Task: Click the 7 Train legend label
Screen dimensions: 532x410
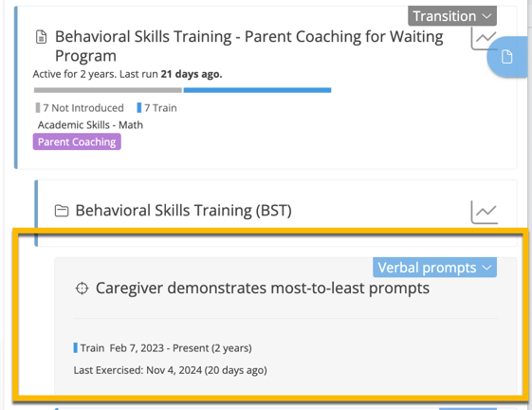Action: click(160, 107)
